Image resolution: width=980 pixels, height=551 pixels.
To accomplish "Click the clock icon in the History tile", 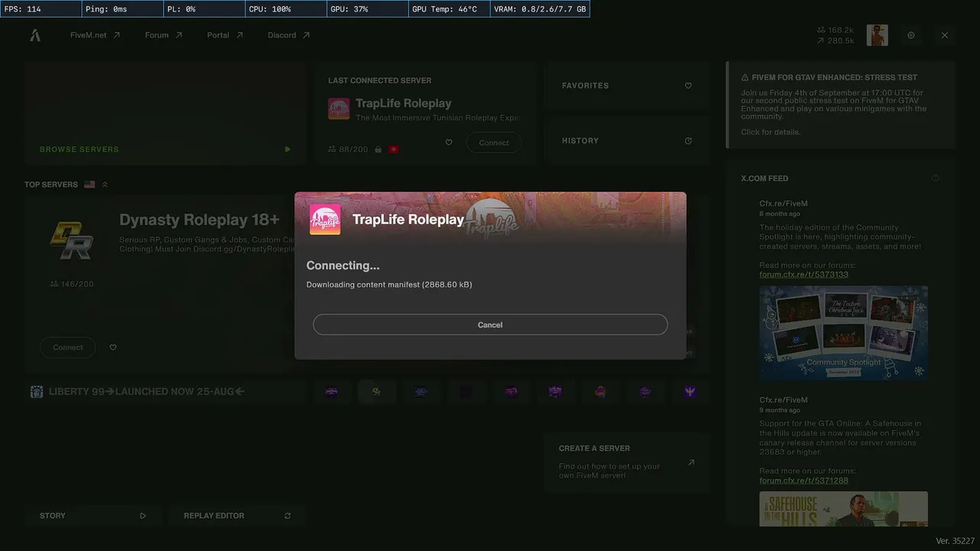I will (688, 141).
